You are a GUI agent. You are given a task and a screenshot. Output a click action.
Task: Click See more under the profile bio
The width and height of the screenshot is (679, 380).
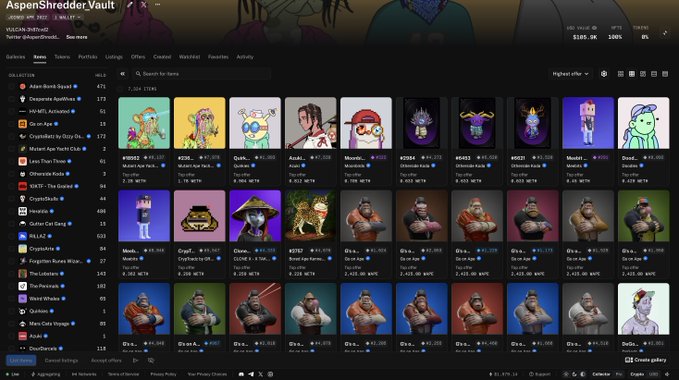pyautogui.click(x=77, y=37)
